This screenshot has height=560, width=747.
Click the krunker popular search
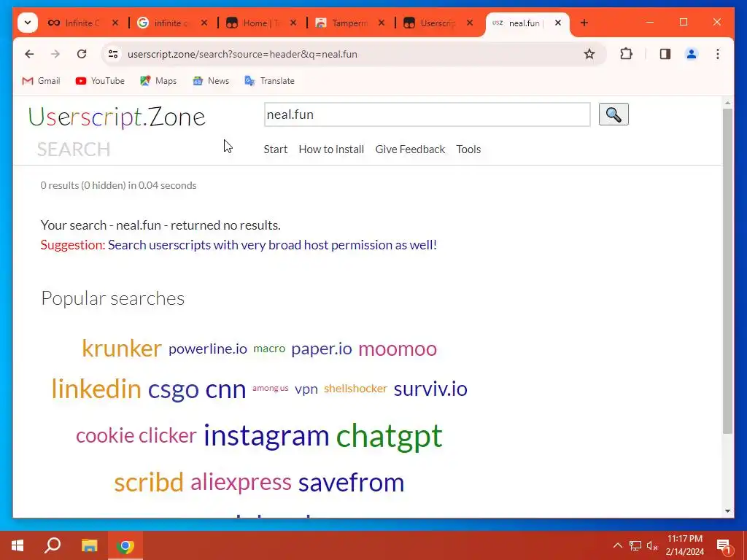pos(122,349)
